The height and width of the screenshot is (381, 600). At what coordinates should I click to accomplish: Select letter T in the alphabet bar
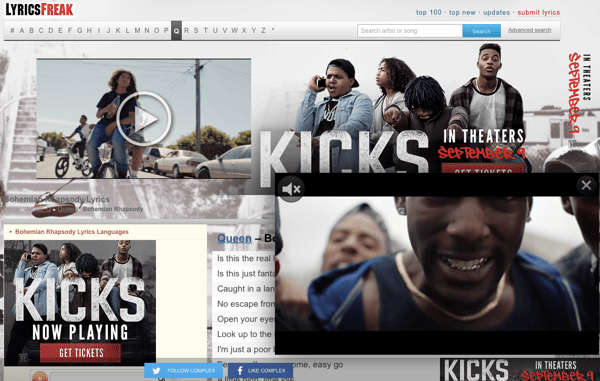(205, 30)
